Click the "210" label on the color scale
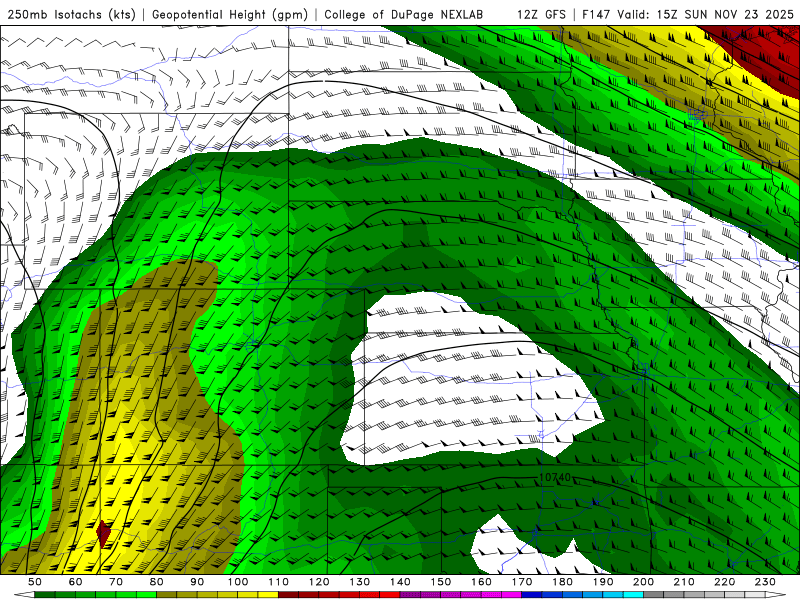800x600 pixels. click(684, 582)
